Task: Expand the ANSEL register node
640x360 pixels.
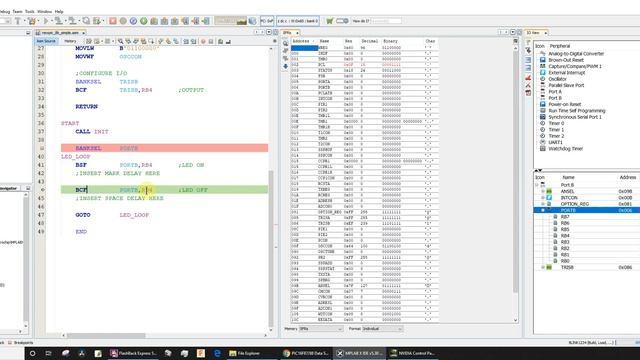Action: pos(543,191)
